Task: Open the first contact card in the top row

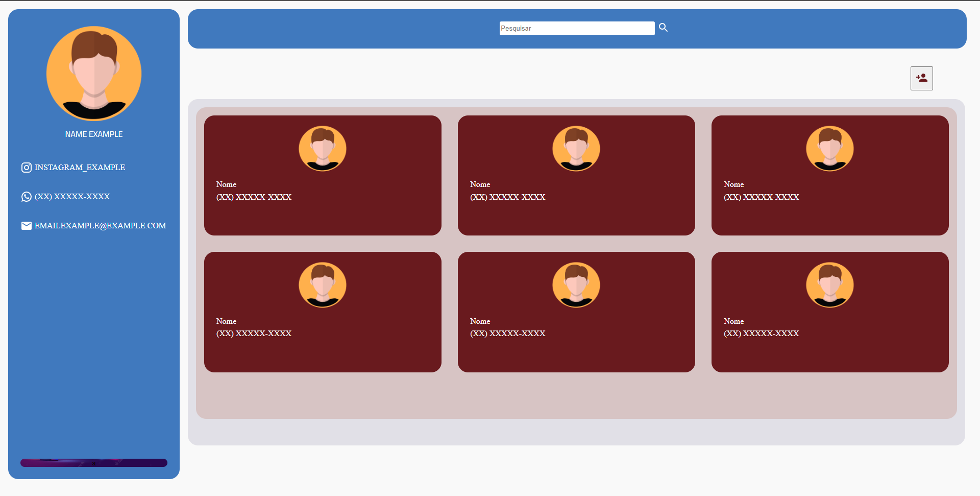Action: (x=322, y=175)
